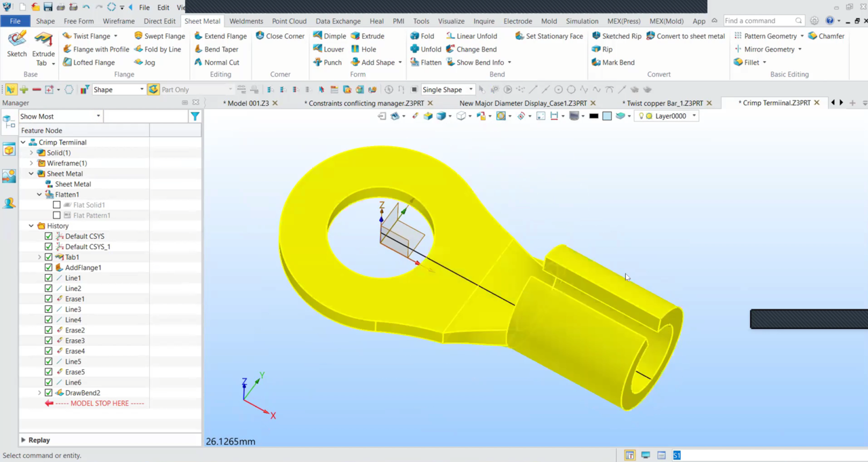Select the Sketched Rip tool
Viewport: 868px width, 462px height.
click(x=616, y=36)
